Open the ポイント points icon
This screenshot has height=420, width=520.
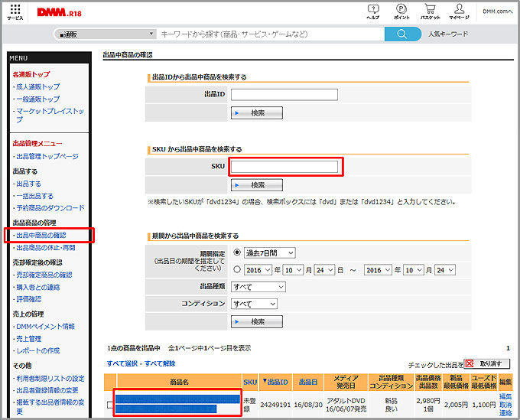[401, 12]
